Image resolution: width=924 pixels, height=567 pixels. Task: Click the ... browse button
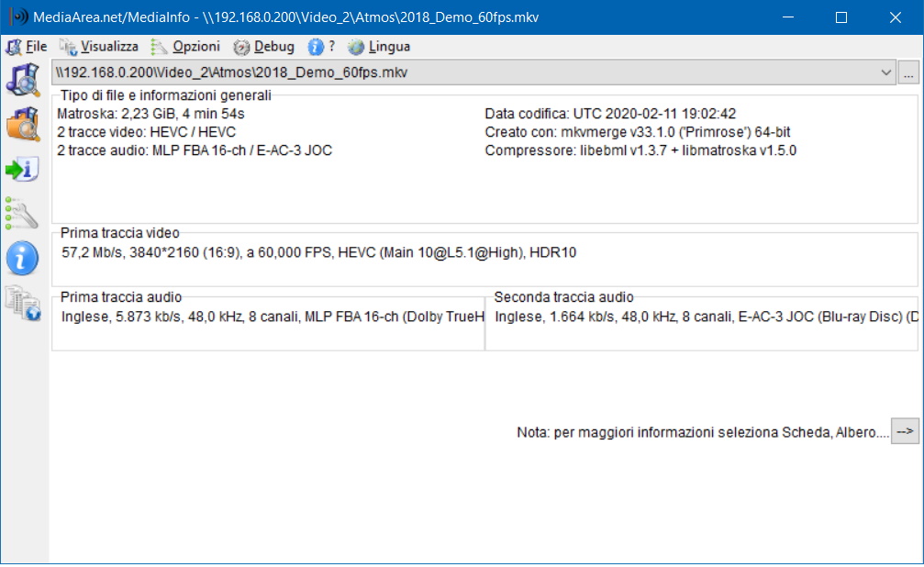pyautogui.click(x=908, y=73)
